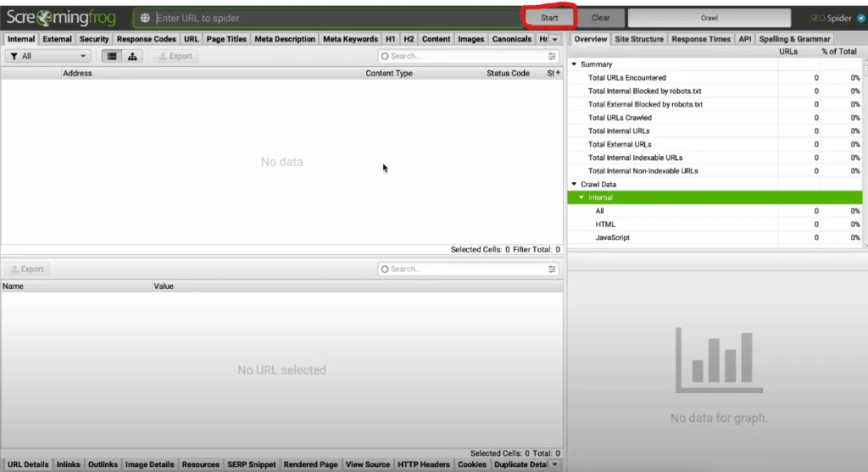Switch to the Images tab
Screen dimensions: 868x472
(471, 39)
